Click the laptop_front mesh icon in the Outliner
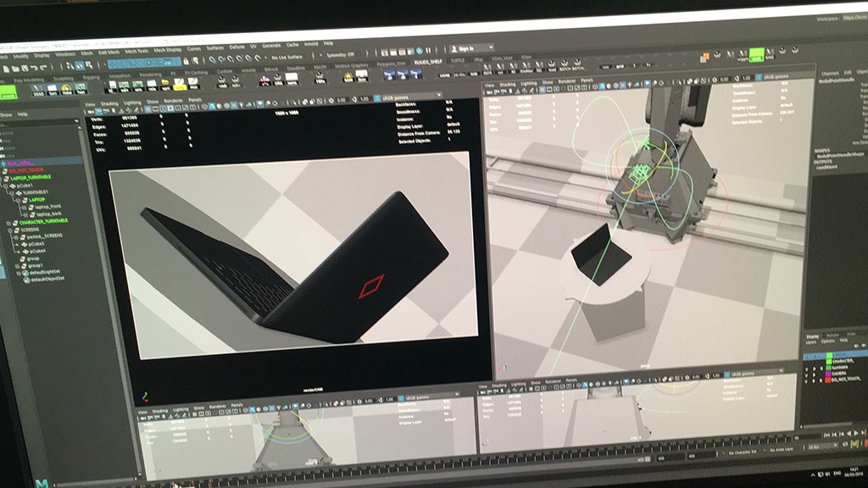Viewport: 868px width, 488px height. 32,206
